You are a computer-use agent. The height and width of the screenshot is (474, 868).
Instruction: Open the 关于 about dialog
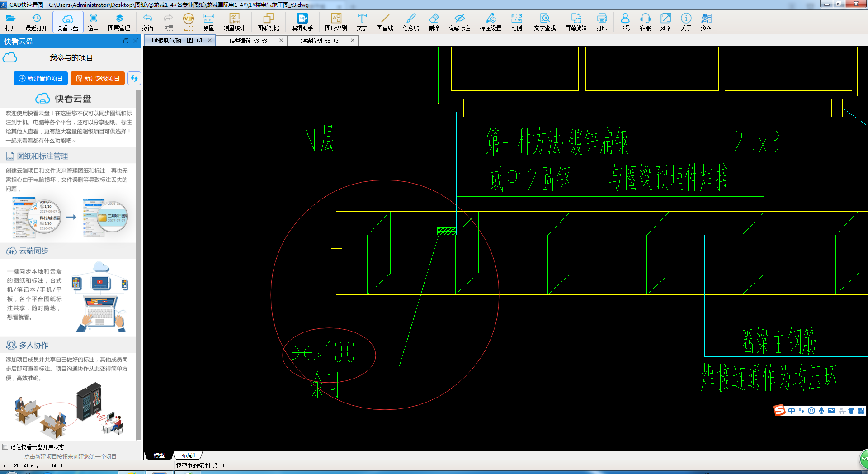point(686,22)
